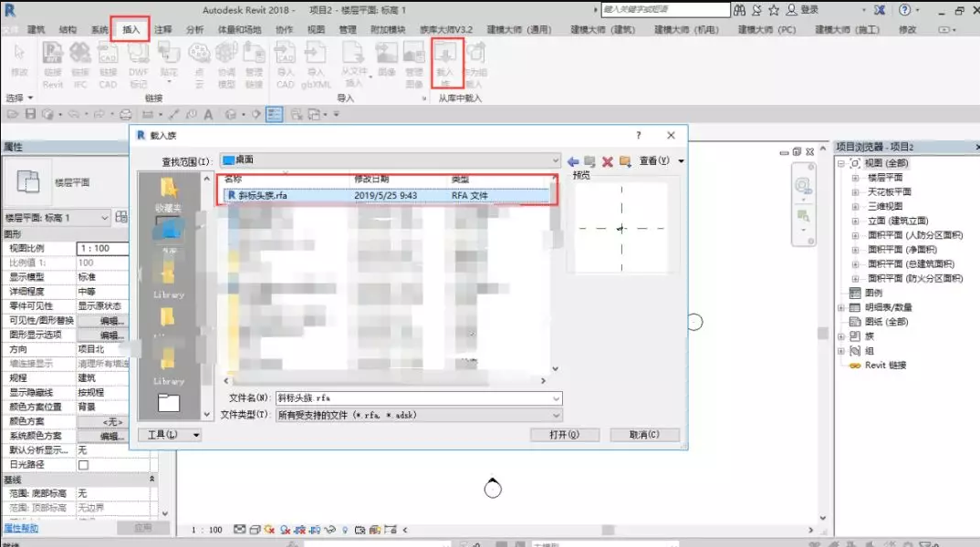Click the 打开(O) Open button
The height and width of the screenshot is (547, 980).
[564, 435]
